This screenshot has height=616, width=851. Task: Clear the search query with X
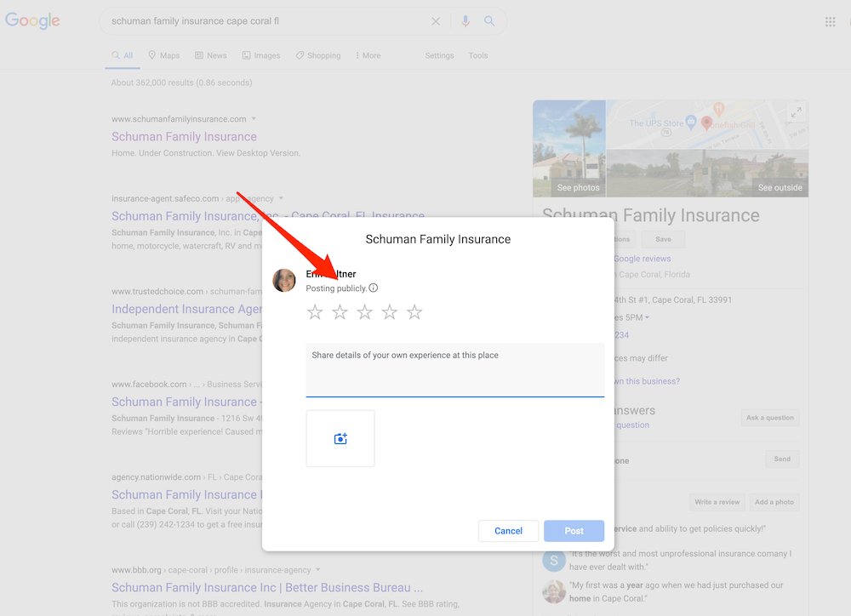tap(435, 21)
